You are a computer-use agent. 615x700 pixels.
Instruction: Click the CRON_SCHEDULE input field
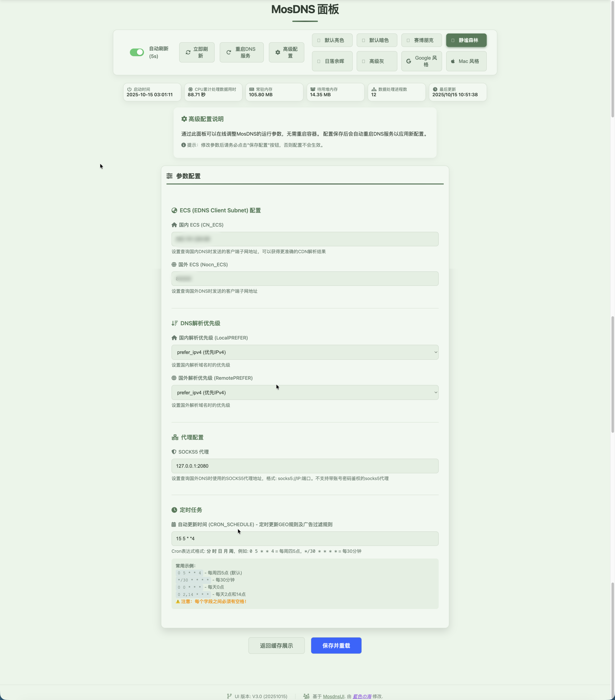pyautogui.click(x=305, y=539)
